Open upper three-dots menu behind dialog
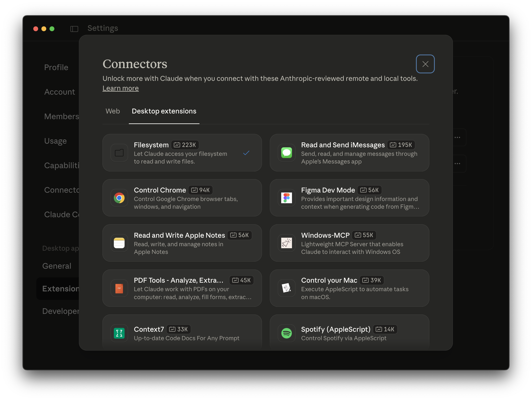Viewport: 532px width, 400px height. point(457,137)
